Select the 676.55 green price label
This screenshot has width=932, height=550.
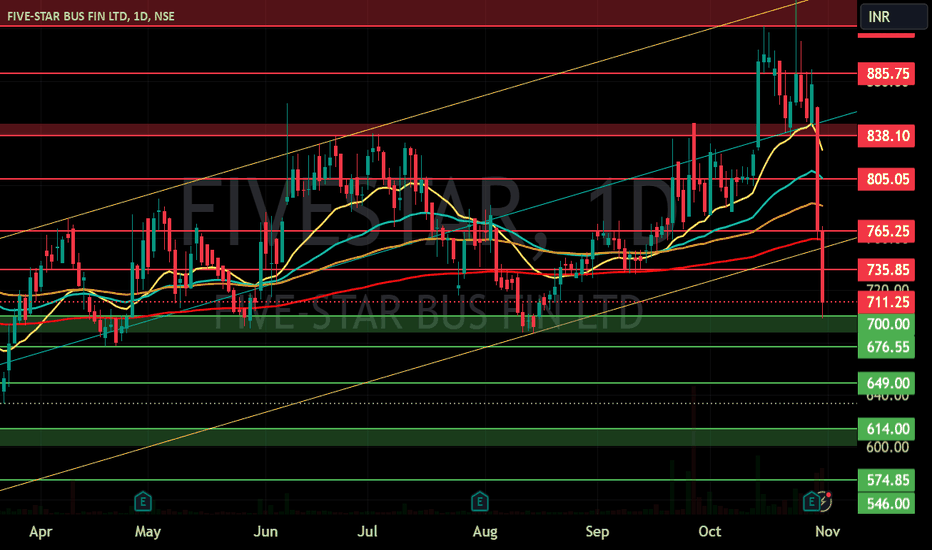click(886, 347)
